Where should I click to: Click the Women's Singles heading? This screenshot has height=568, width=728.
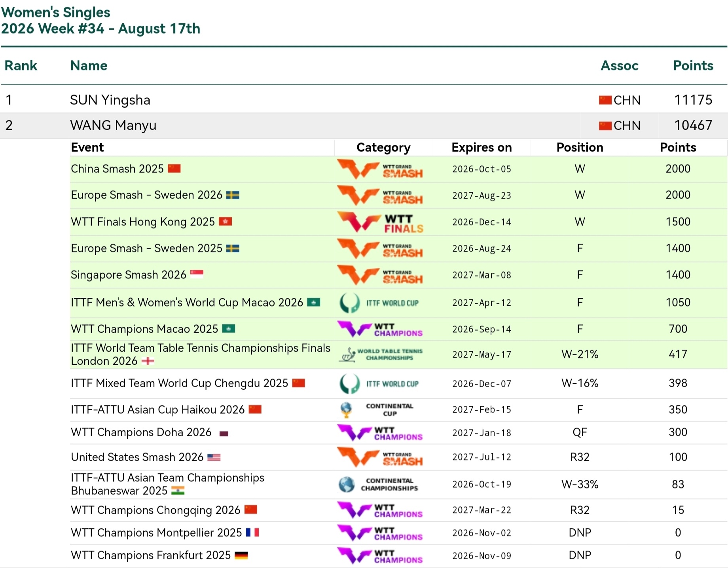pyautogui.click(x=56, y=13)
